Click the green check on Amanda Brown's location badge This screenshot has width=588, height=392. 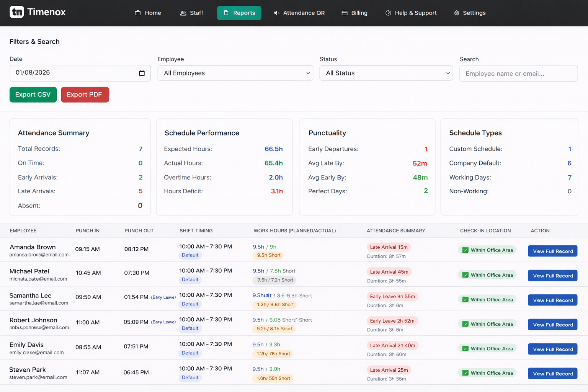click(465, 250)
